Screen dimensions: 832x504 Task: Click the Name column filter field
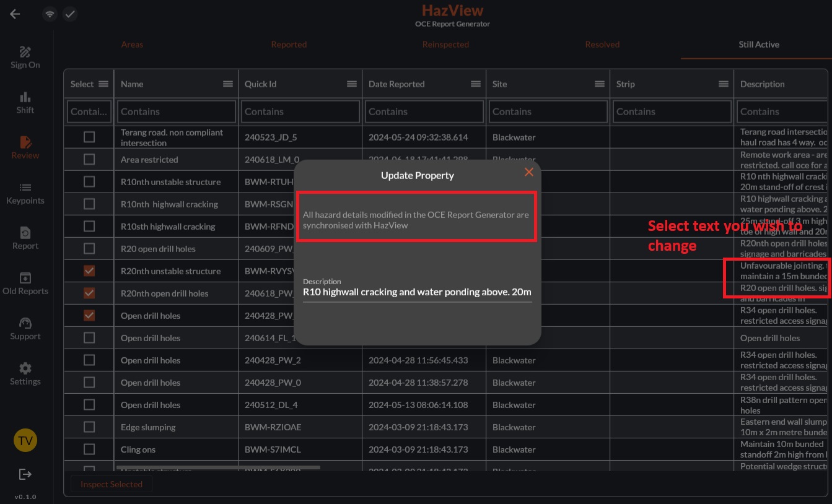[177, 111]
